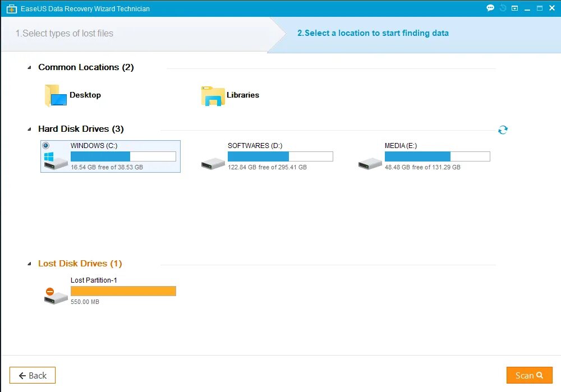Click the MEDIA (E:) drive icon

[x=370, y=163]
